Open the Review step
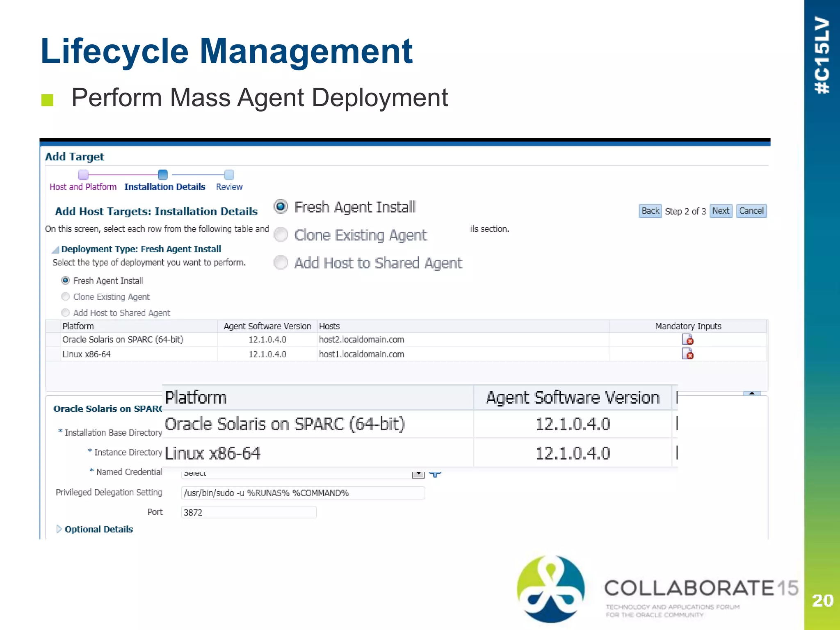840x630 pixels. (x=229, y=187)
